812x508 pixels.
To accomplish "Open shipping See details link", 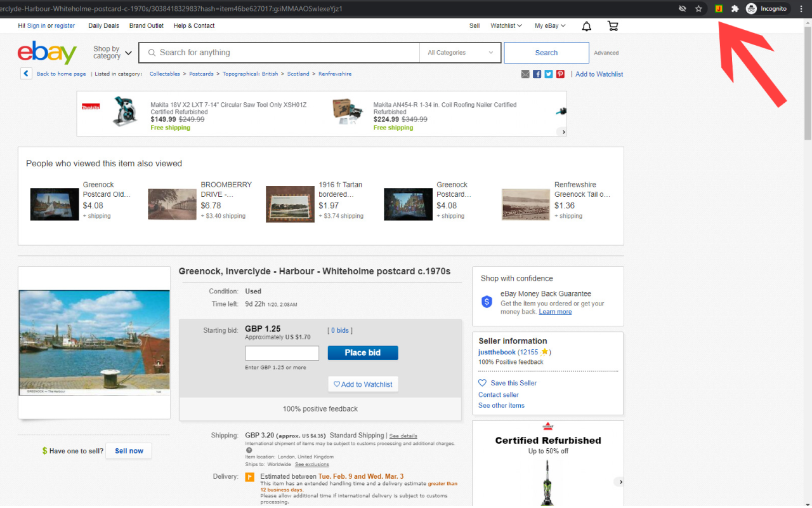I will [403, 436].
